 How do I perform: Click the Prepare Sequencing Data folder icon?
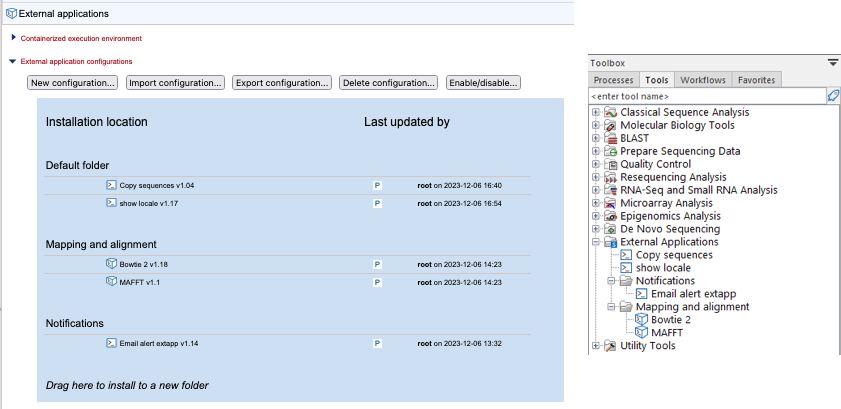click(610, 151)
